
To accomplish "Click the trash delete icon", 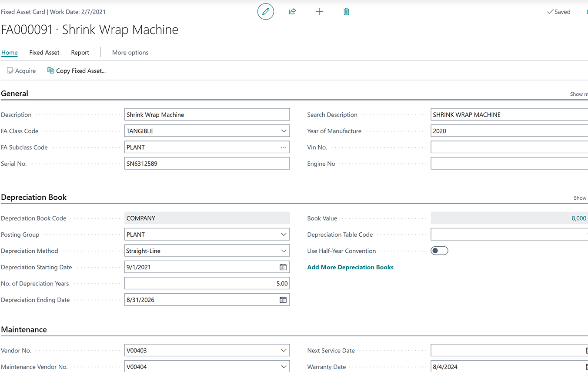I will click(x=346, y=12).
